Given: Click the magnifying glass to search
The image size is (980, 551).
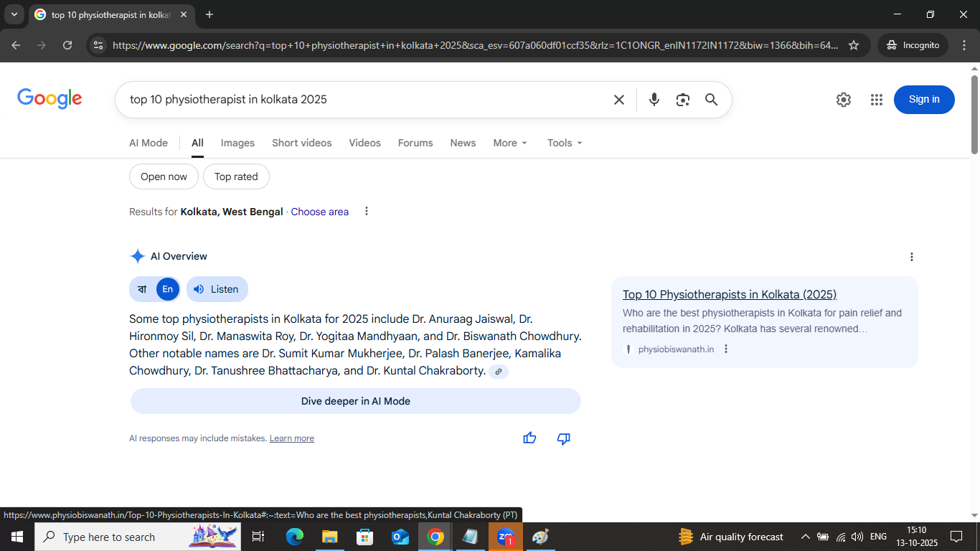Looking at the screenshot, I should point(711,100).
